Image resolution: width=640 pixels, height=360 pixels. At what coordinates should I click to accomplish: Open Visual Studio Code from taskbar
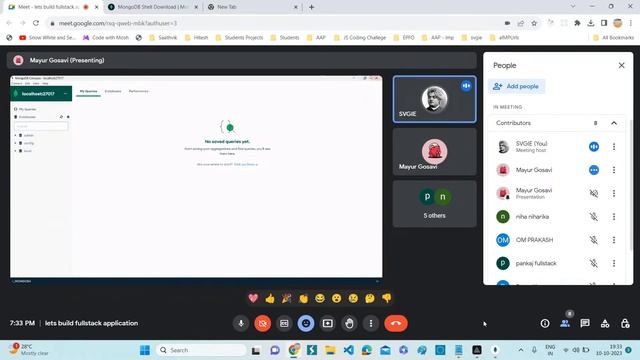349,350
